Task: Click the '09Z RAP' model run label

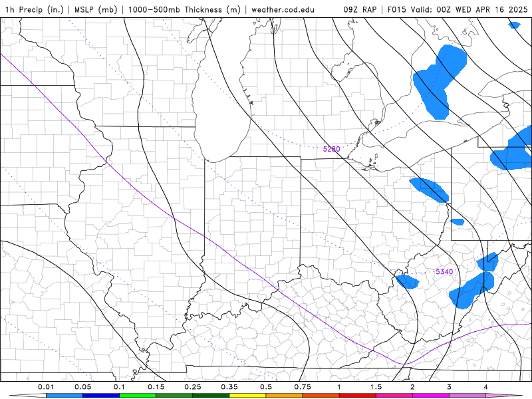Action: point(360,9)
